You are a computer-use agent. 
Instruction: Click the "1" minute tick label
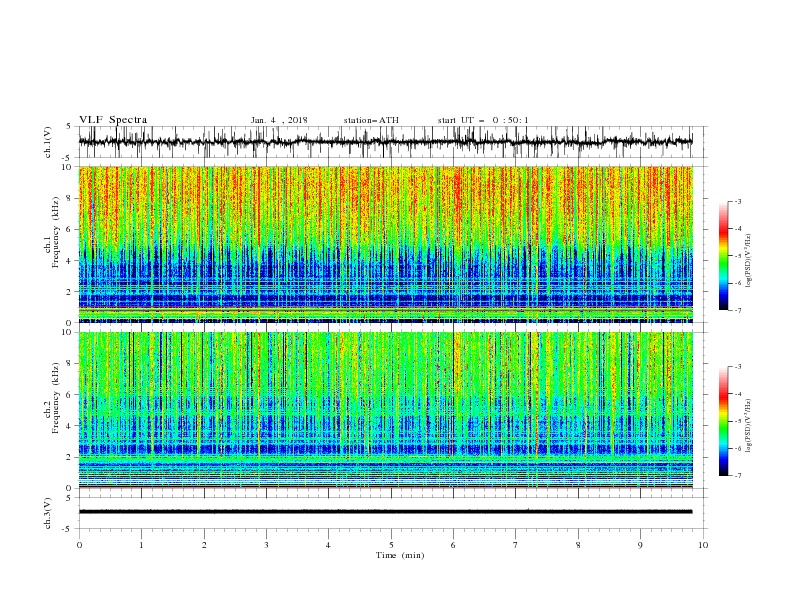141,545
